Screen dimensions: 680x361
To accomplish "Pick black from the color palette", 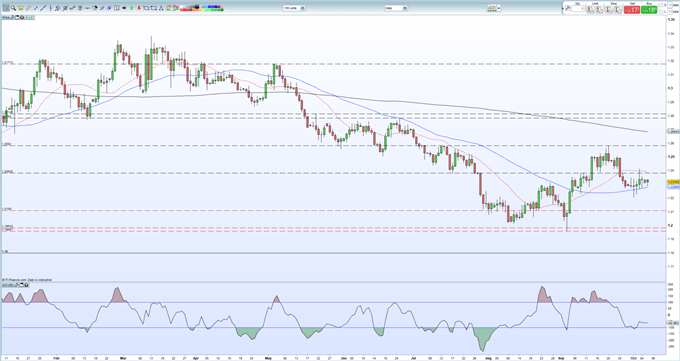I will [x=197, y=7].
